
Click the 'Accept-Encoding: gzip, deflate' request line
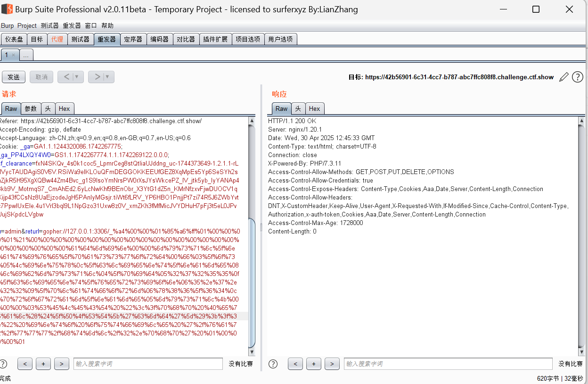click(x=41, y=130)
